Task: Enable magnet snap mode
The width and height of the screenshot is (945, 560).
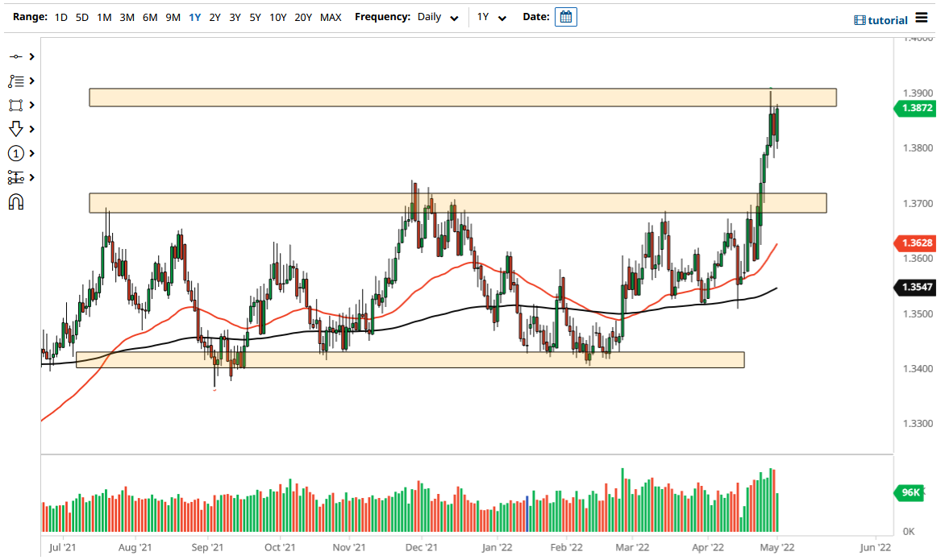Action: click(x=16, y=201)
